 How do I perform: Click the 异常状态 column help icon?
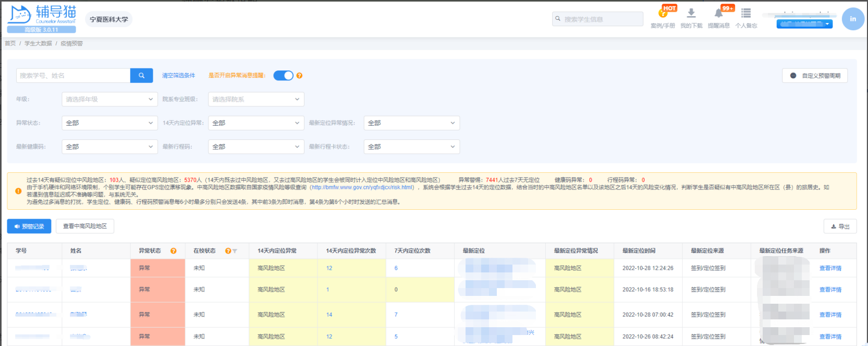[174, 251]
